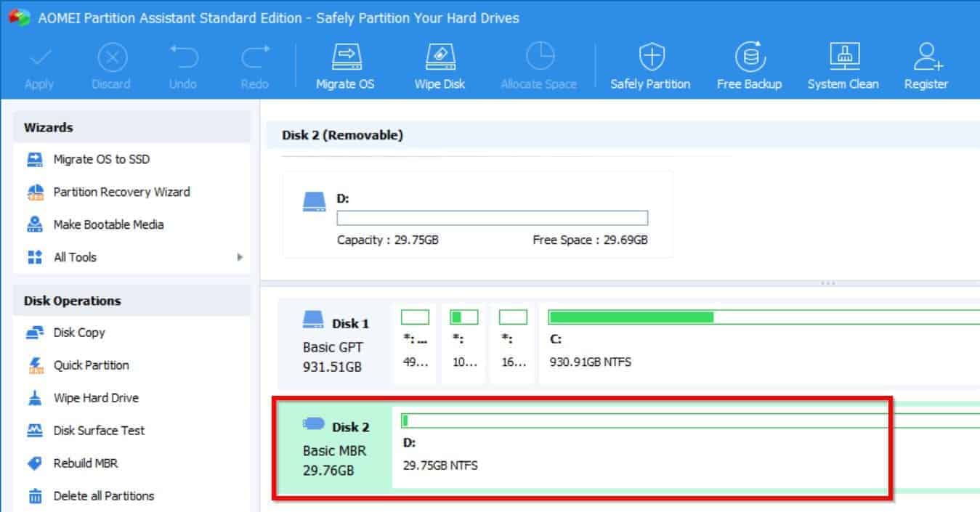Click the Disk 1 hard drive icon

[x=313, y=319]
